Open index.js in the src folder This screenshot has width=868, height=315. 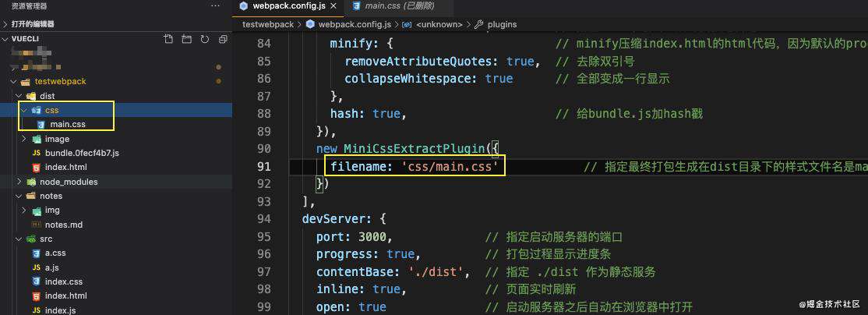pos(60,310)
